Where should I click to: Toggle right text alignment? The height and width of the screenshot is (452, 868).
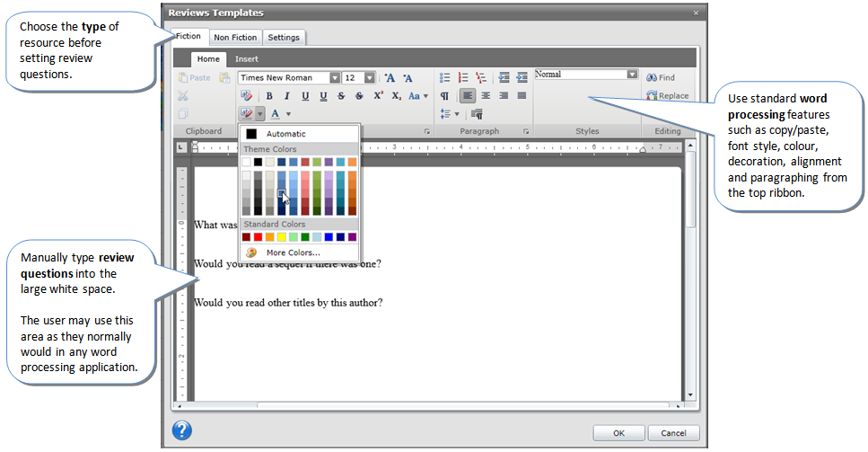pyautogui.click(x=504, y=96)
